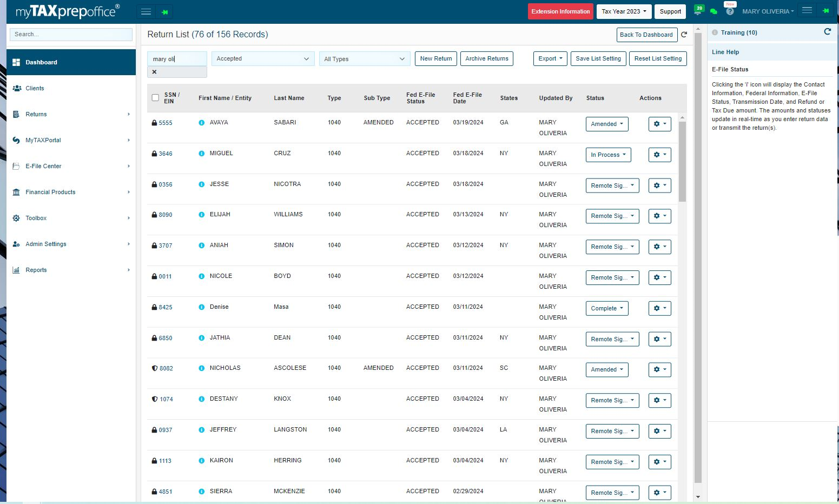Pin the left sidebar with green pin

coord(164,11)
